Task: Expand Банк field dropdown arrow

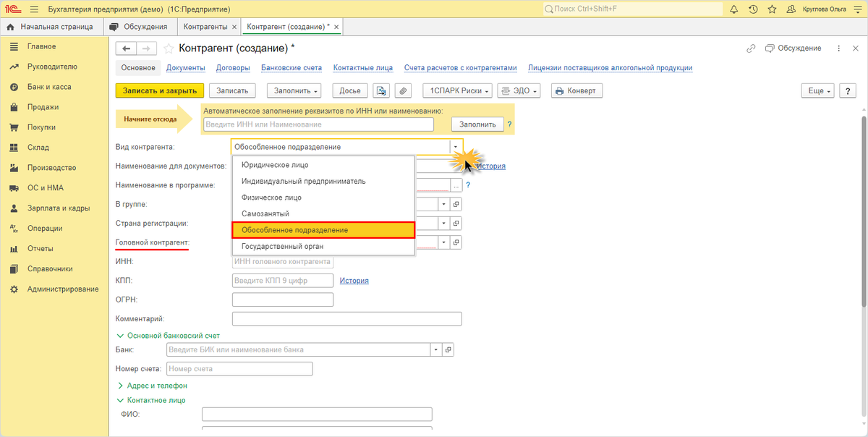Action: tap(436, 349)
